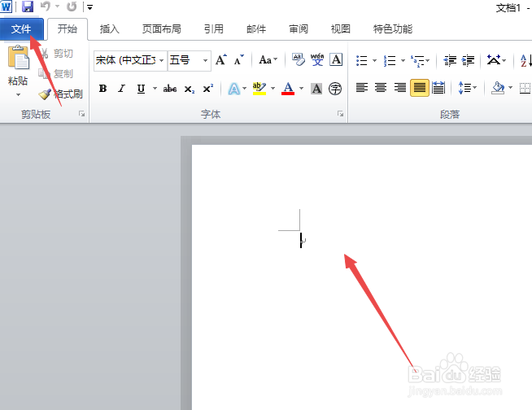Apply the red font color
This screenshot has height=410, width=532.
(288, 89)
